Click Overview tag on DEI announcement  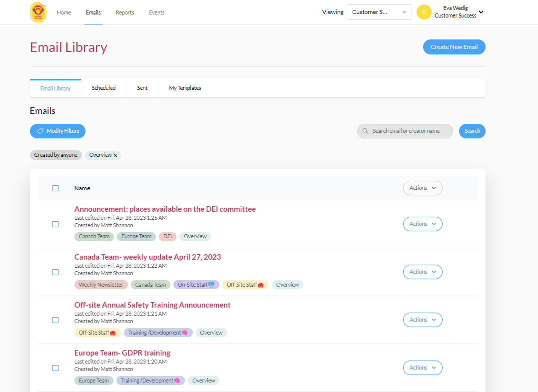pos(195,237)
